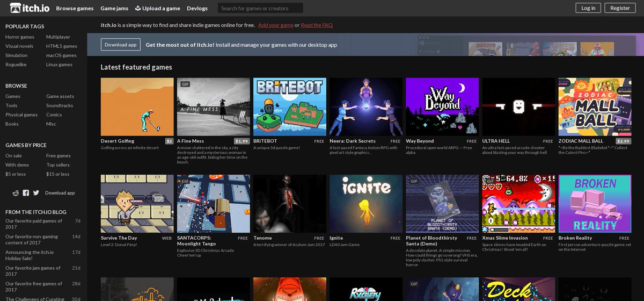Open the ZODIAC MALL BALL thumbnail
The width and height of the screenshot is (644, 301).
595,106
